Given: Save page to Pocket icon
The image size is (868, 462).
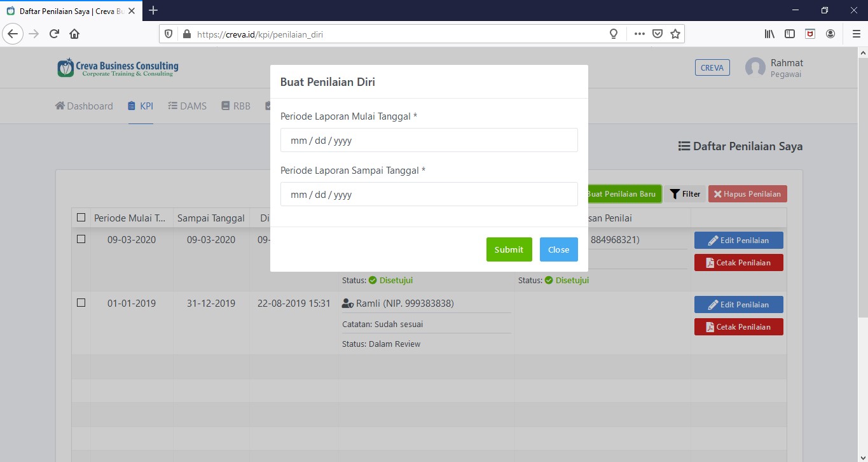Looking at the screenshot, I should (x=658, y=34).
